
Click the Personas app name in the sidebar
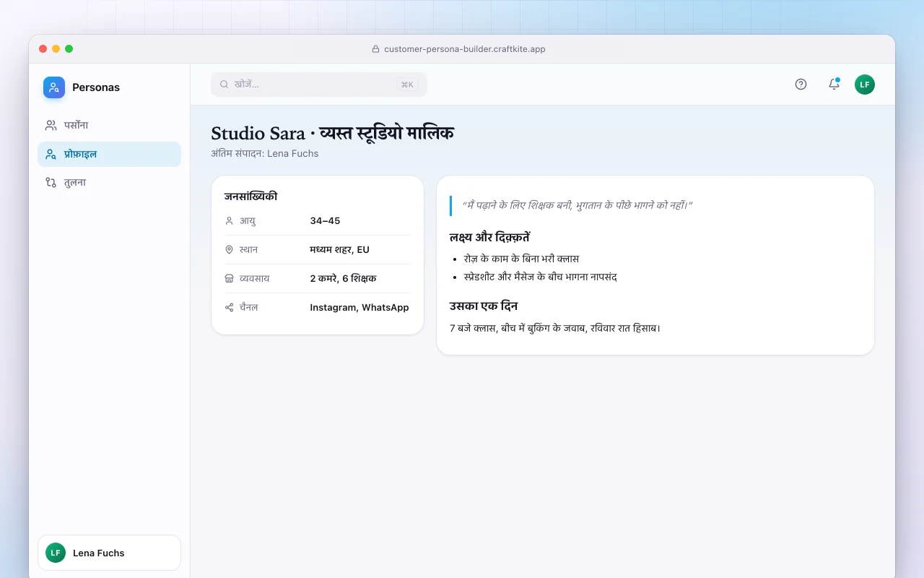click(96, 87)
